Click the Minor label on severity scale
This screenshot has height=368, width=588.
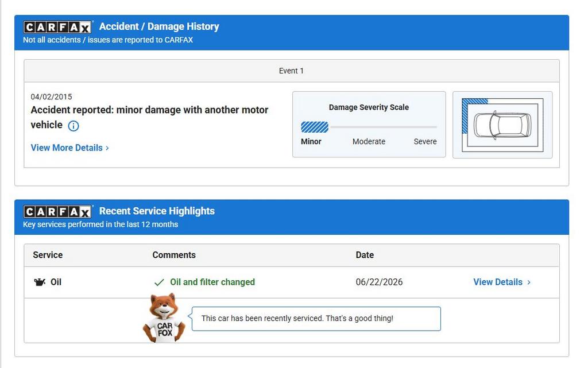click(x=311, y=142)
